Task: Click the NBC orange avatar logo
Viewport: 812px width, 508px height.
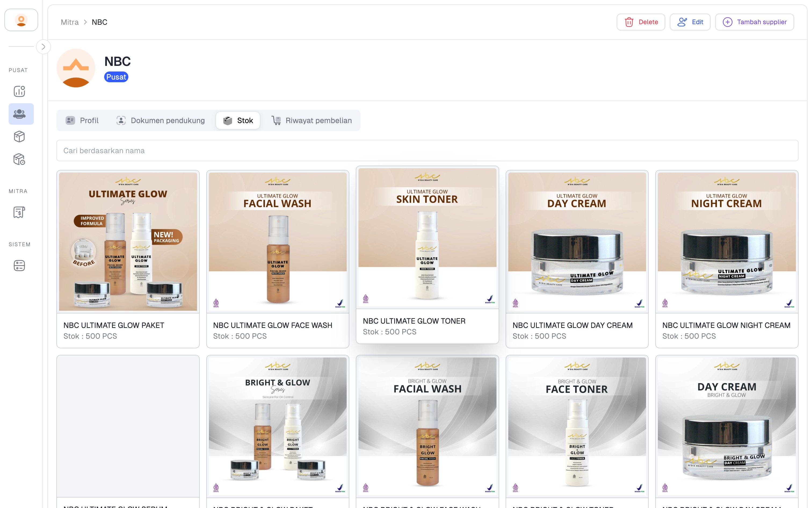Action: tap(76, 68)
